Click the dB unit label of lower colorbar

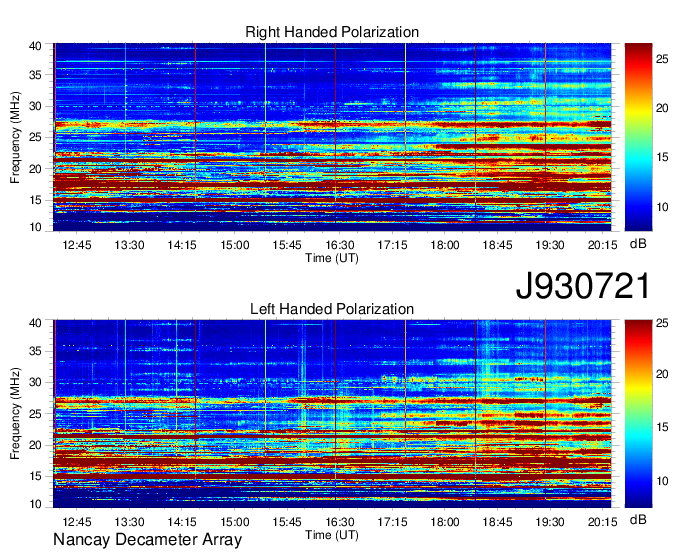(638, 519)
